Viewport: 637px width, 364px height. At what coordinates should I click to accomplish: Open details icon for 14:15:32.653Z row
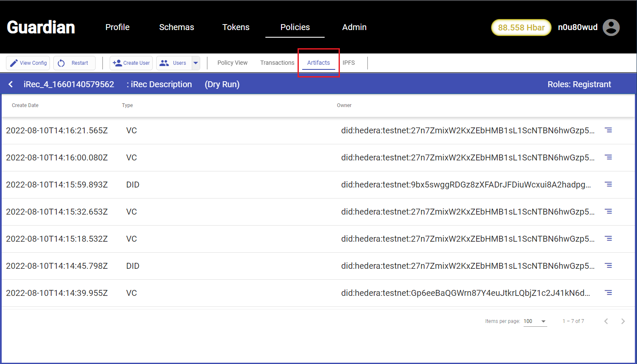click(608, 212)
